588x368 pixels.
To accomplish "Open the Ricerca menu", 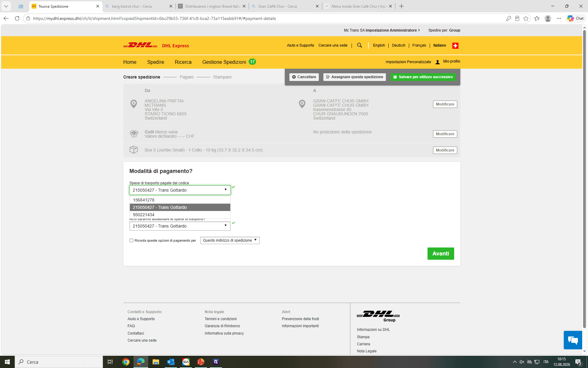I will (x=183, y=62).
